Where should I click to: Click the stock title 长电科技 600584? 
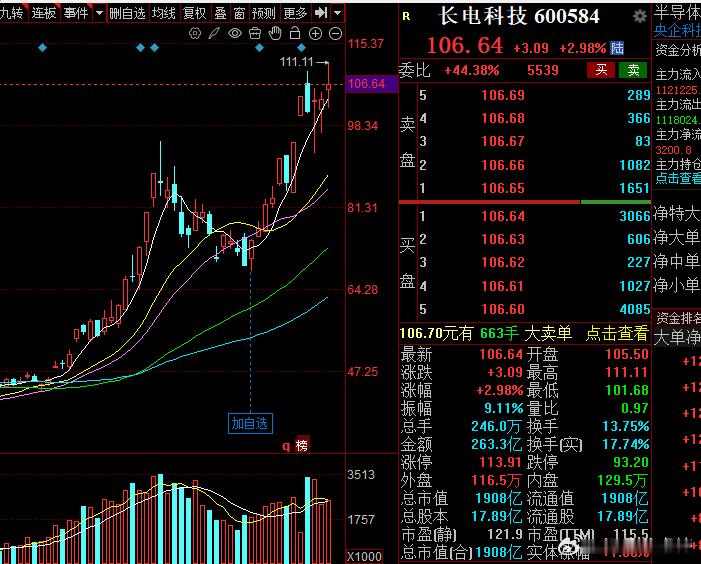[519, 17]
